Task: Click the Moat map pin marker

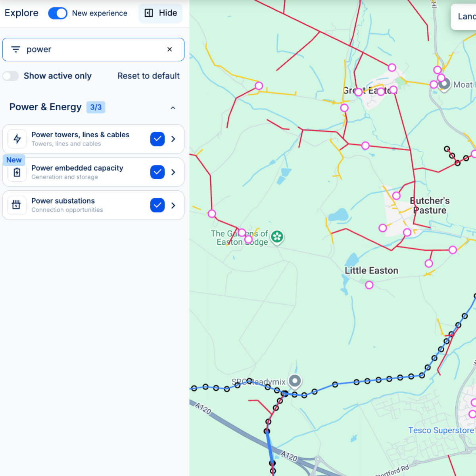Action: click(444, 84)
